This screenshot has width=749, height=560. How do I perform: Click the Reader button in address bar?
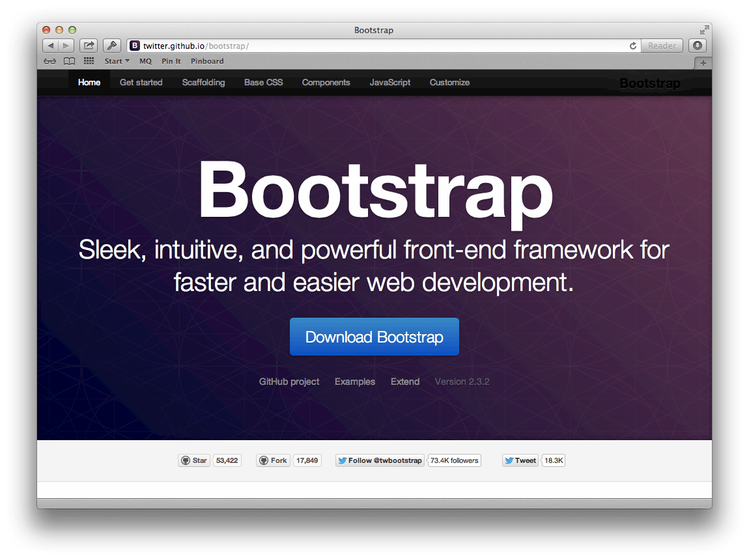click(662, 46)
